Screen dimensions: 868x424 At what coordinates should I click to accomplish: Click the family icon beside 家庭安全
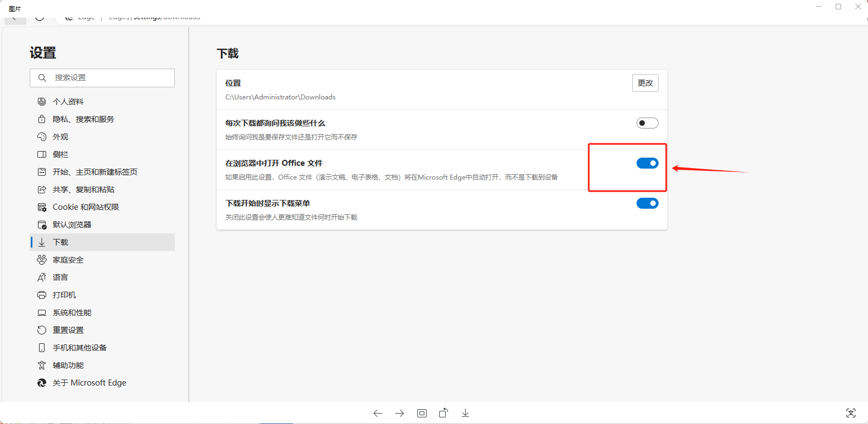(x=42, y=260)
